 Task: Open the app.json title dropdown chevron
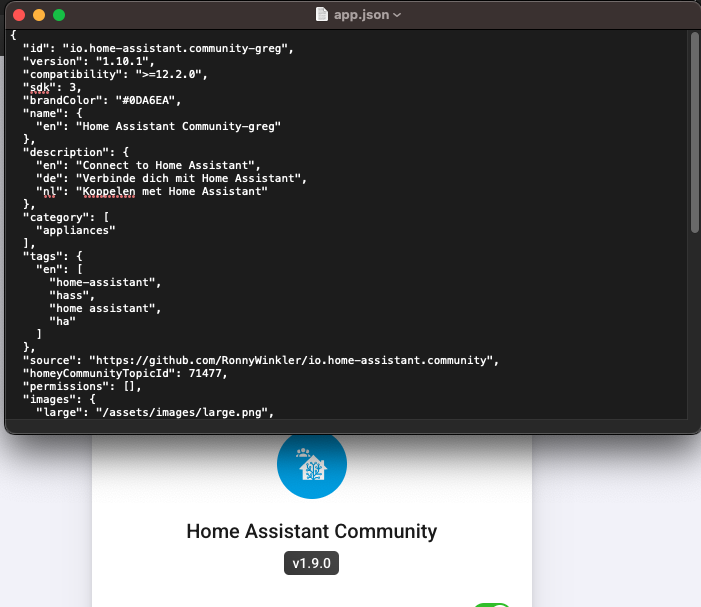(x=397, y=15)
